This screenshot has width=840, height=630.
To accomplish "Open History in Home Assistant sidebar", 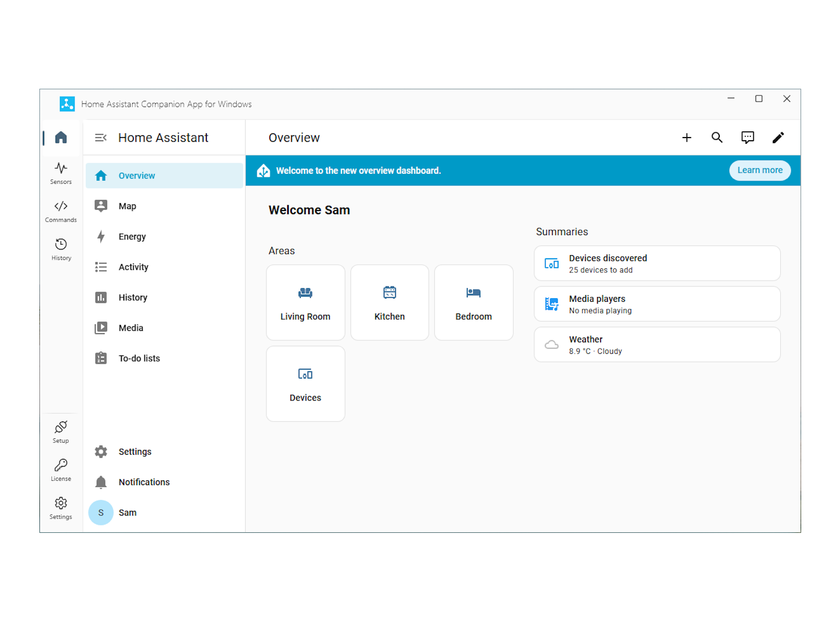I will pyautogui.click(x=164, y=298).
